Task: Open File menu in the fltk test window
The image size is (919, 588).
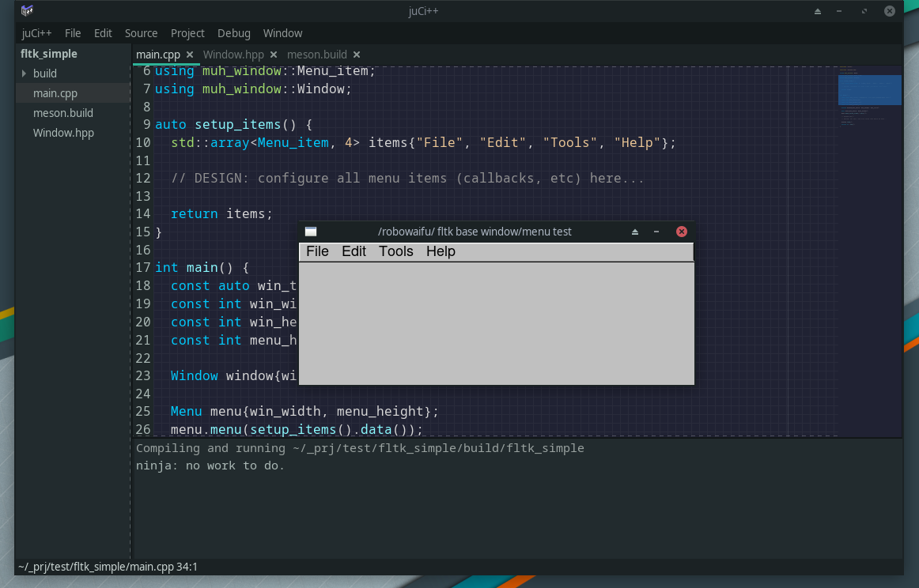Action: tap(318, 251)
